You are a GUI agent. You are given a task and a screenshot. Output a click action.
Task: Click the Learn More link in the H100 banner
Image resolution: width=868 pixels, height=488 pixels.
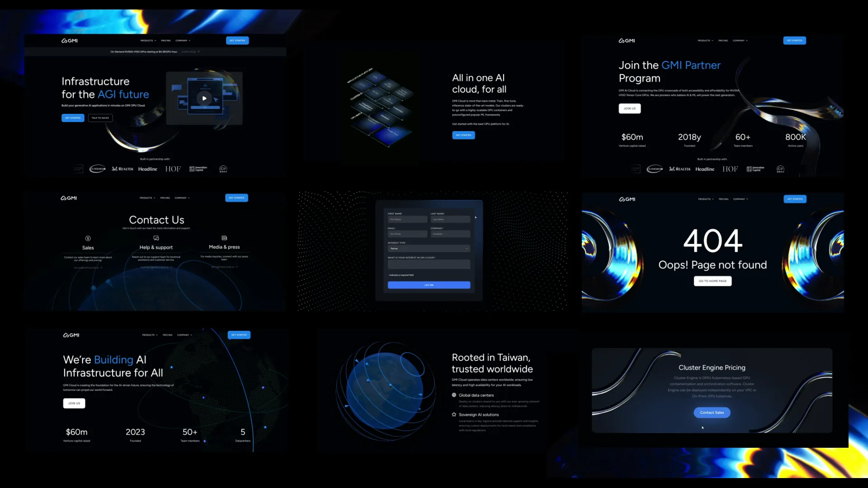coord(190,52)
